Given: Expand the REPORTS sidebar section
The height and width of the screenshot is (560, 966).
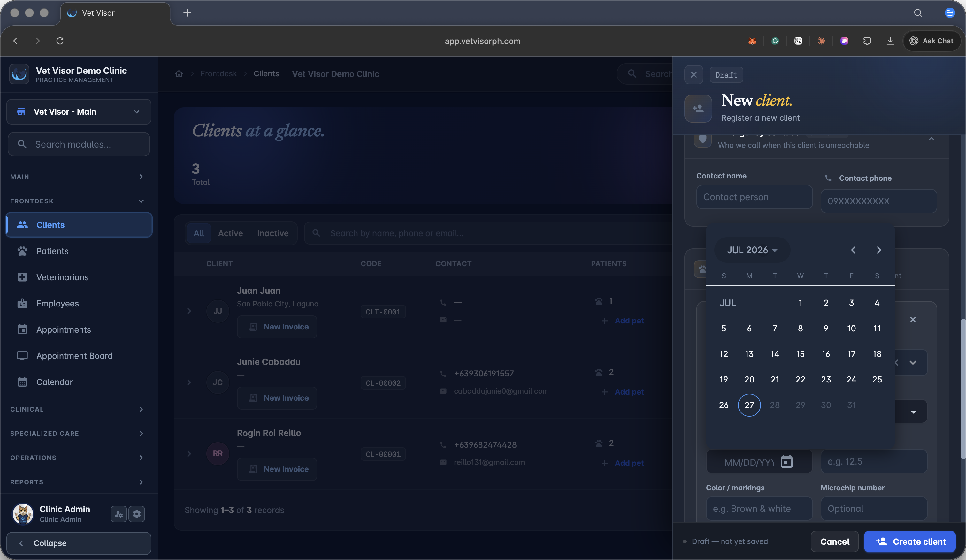Looking at the screenshot, I should point(77,482).
